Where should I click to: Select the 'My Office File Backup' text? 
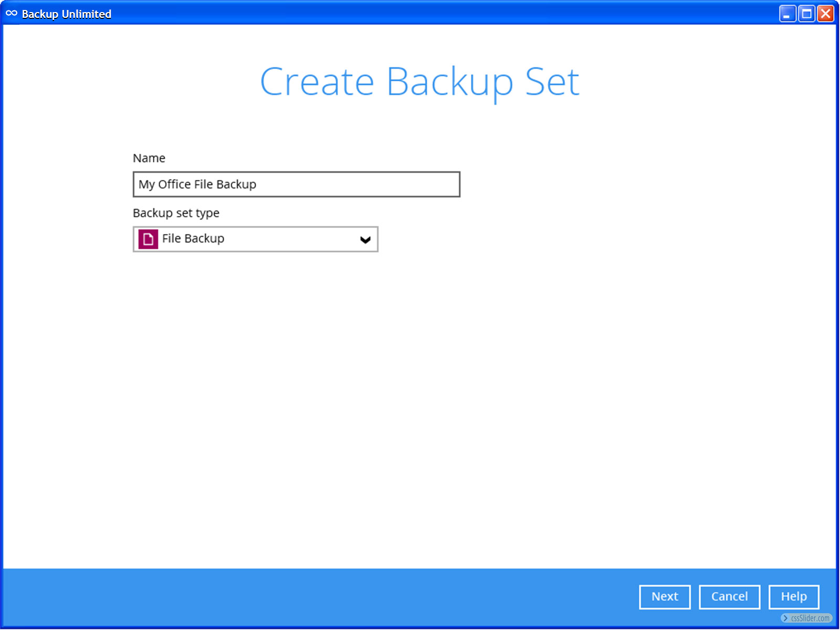click(x=197, y=184)
